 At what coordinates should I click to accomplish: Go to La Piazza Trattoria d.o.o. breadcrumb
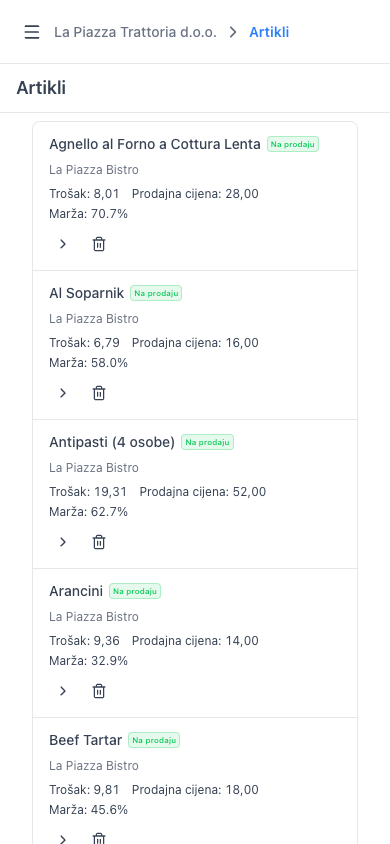tap(136, 32)
